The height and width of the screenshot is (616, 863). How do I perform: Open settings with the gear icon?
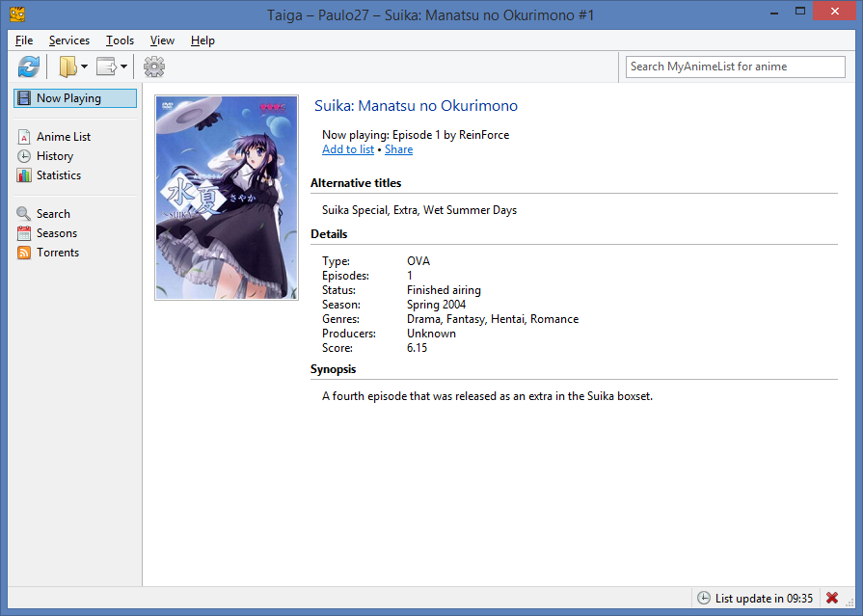point(154,67)
